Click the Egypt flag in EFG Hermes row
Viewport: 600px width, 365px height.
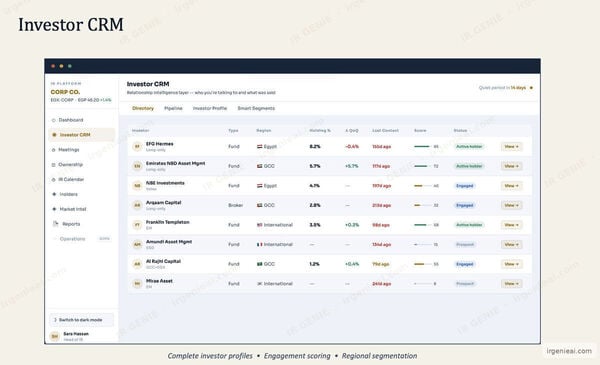[x=259, y=147]
